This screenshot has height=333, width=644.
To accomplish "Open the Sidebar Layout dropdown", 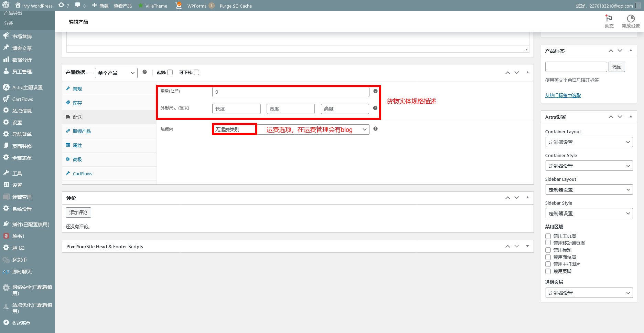I will point(589,189).
